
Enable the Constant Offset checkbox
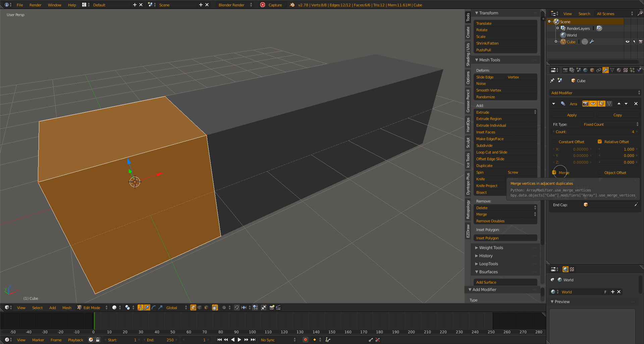pos(554,141)
